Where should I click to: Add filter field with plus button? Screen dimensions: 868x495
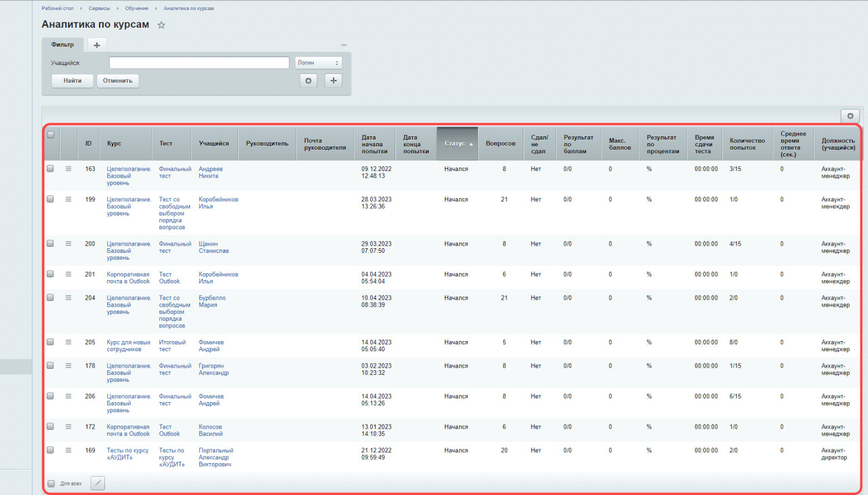pos(334,81)
